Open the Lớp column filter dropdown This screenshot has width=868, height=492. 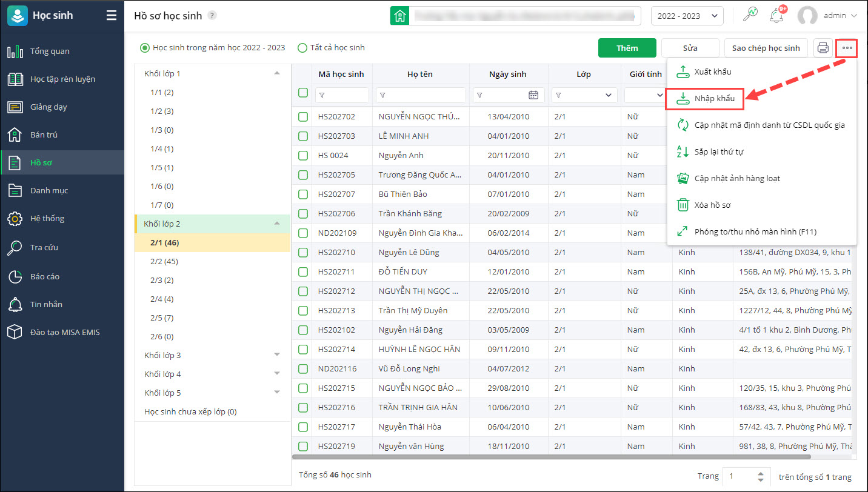point(608,95)
